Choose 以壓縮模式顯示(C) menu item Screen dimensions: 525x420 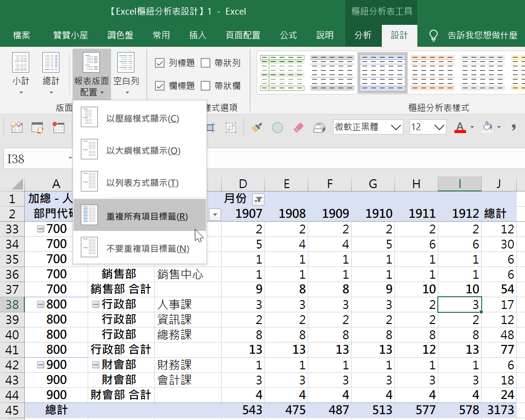click(140, 118)
